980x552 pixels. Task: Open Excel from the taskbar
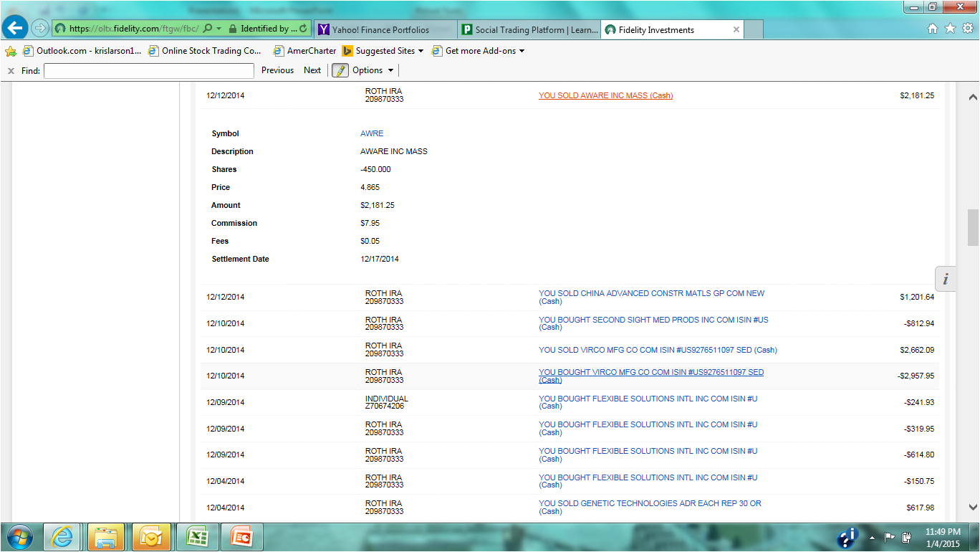point(196,536)
